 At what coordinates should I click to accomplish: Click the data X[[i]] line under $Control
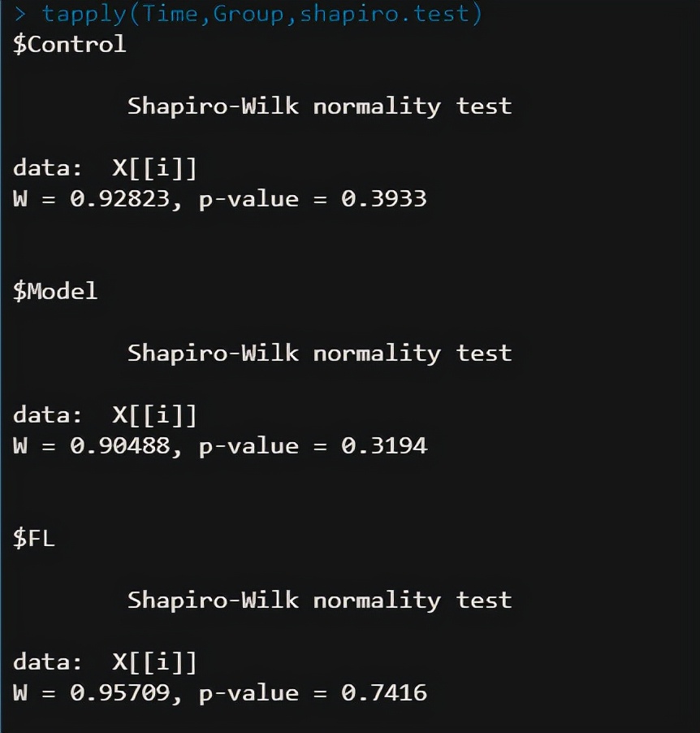pos(105,168)
